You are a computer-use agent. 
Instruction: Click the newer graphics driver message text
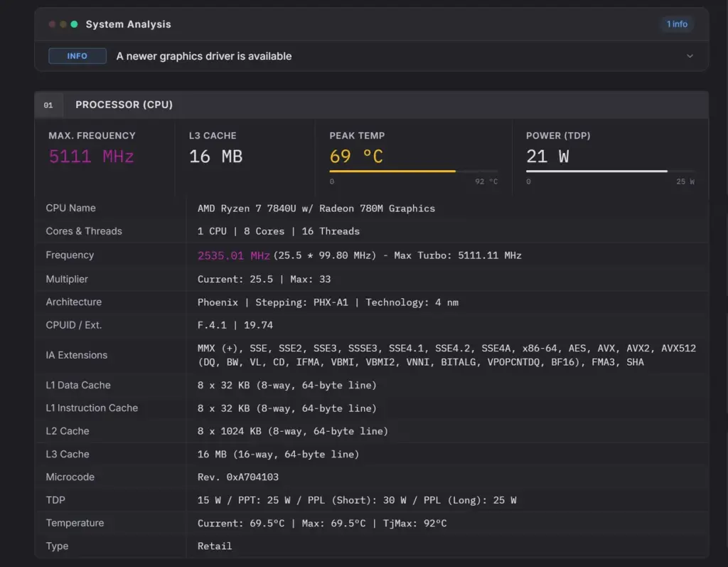tap(204, 56)
